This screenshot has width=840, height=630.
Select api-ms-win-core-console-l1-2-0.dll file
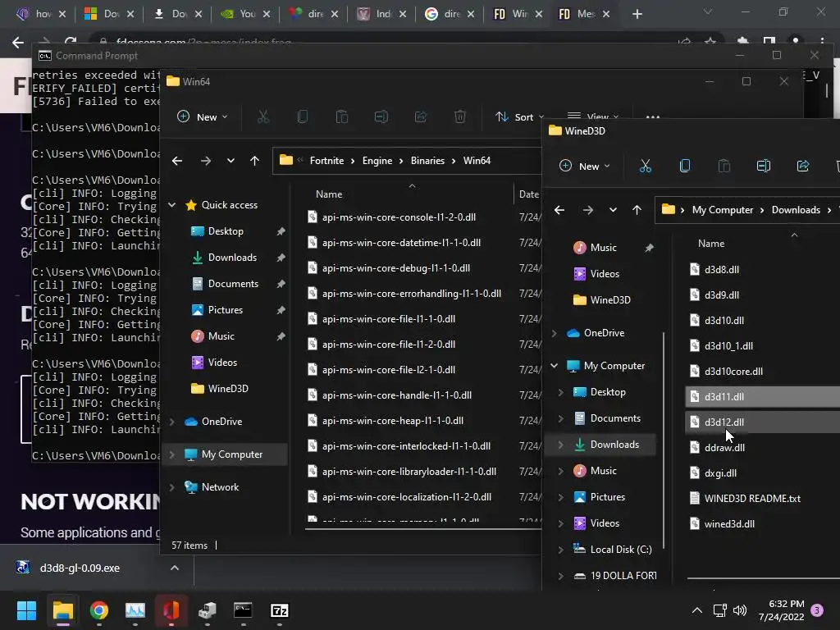399,217
